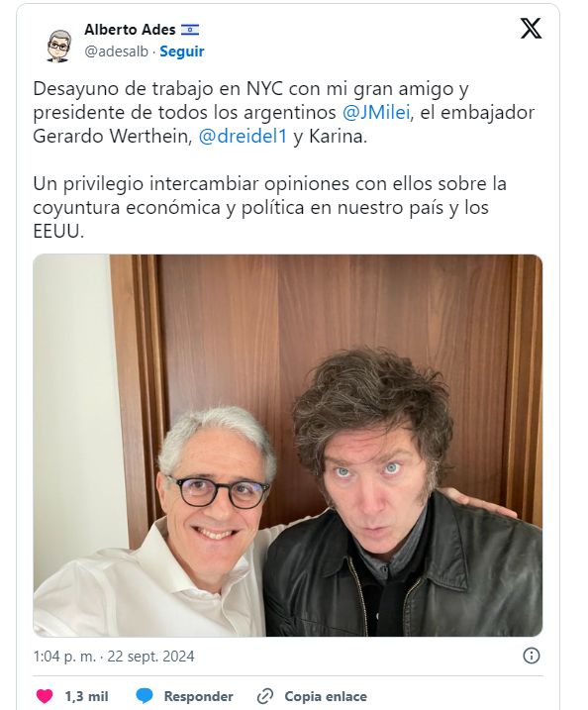The height and width of the screenshot is (710, 588).
Task: Click the 1:04 p. m. time text
Action: click(64, 657)
